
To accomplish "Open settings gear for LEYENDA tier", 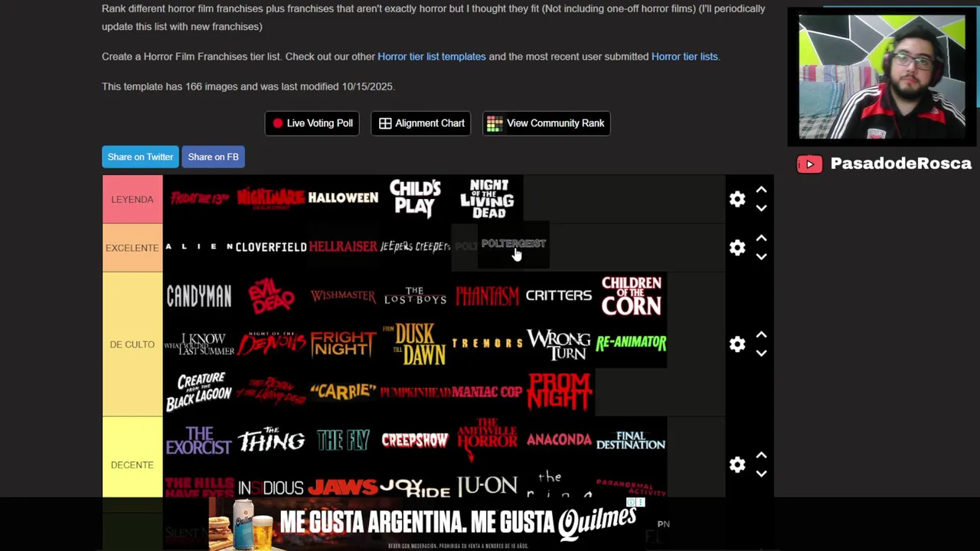I will (x=737, y=199).
